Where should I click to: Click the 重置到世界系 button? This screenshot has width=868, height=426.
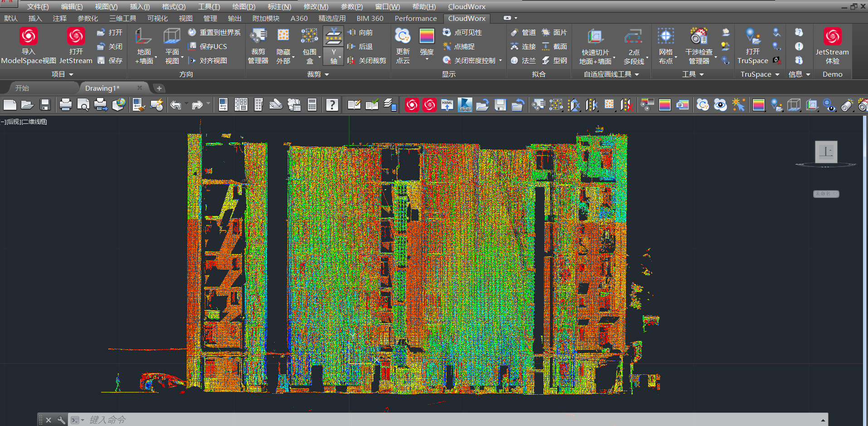click(x=214, y=32)
